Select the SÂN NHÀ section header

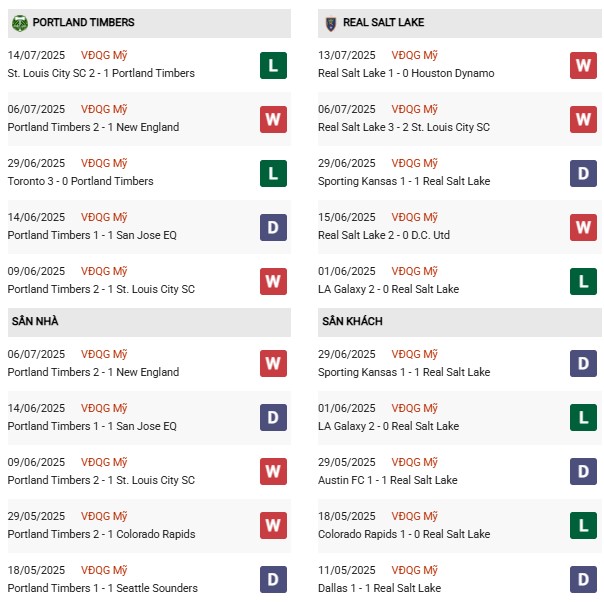tap(149, 322)
